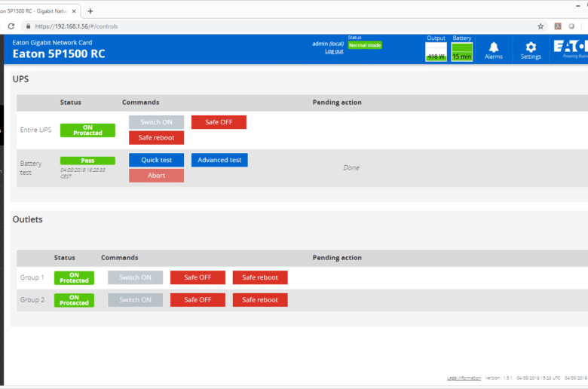Click the Outlets table Status header
The width and height of the screenshot is (588, 389).
click(65, 258)
